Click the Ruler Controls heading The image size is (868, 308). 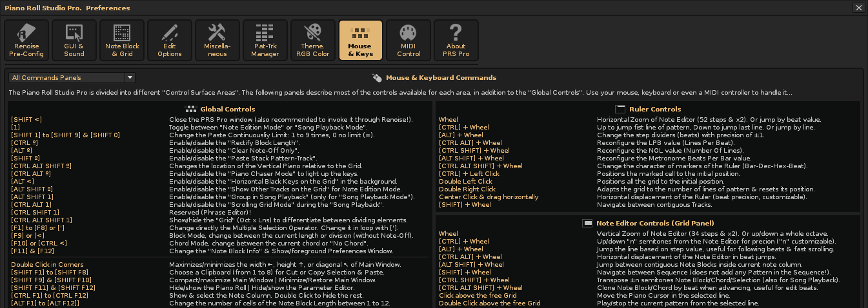(x=655, y=109)
